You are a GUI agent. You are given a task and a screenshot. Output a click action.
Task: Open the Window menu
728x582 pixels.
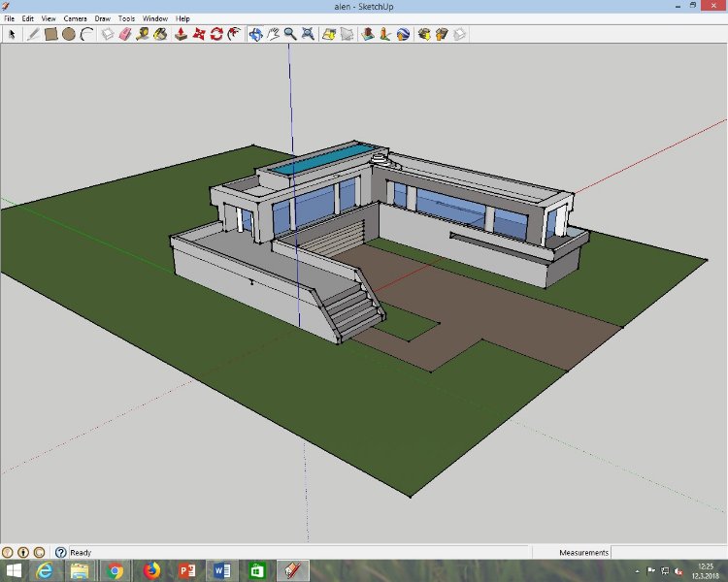154,18
